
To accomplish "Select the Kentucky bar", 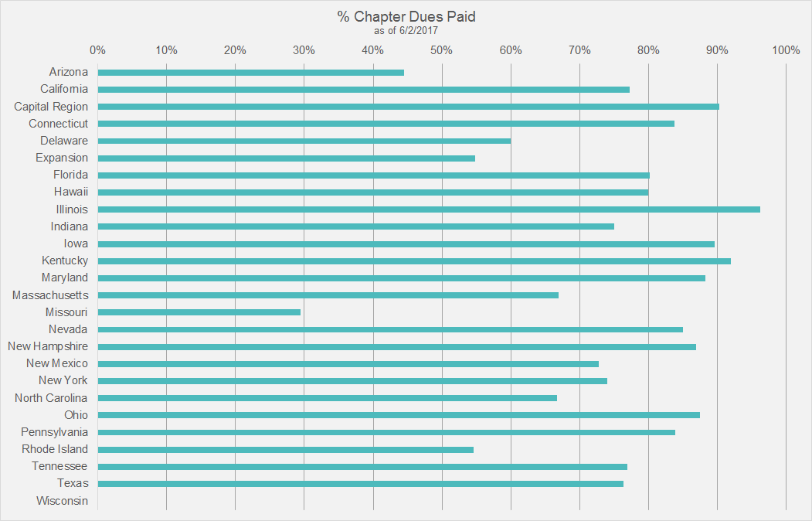I will tap(414, 261).
